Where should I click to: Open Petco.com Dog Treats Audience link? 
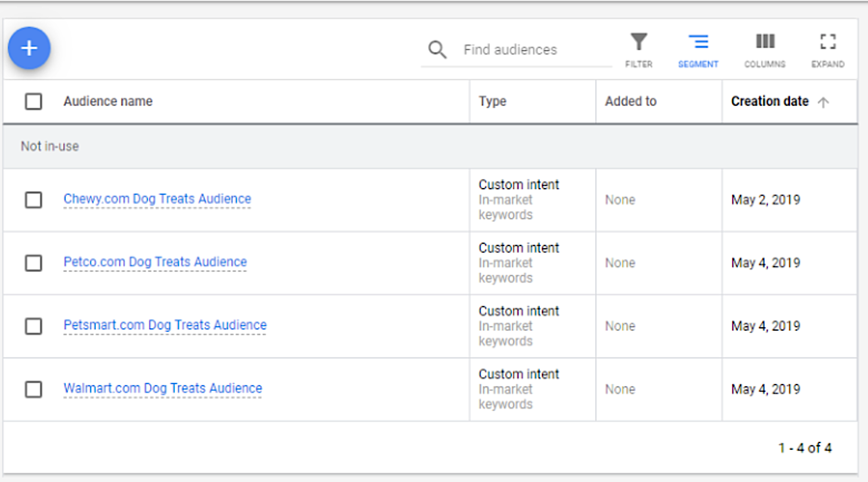[x=155, y=262]
